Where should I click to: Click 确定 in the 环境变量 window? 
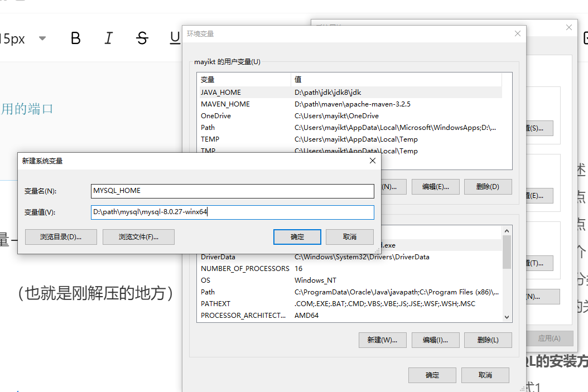click(432, 375)
